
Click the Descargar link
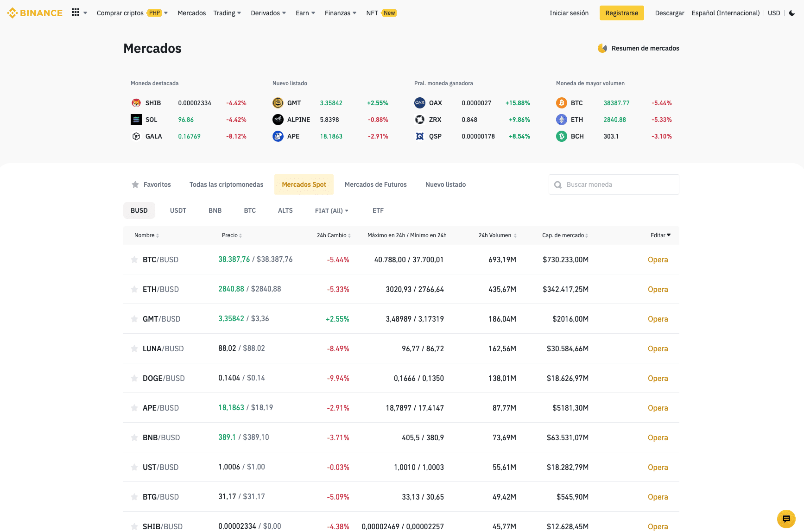click(670, 13)
